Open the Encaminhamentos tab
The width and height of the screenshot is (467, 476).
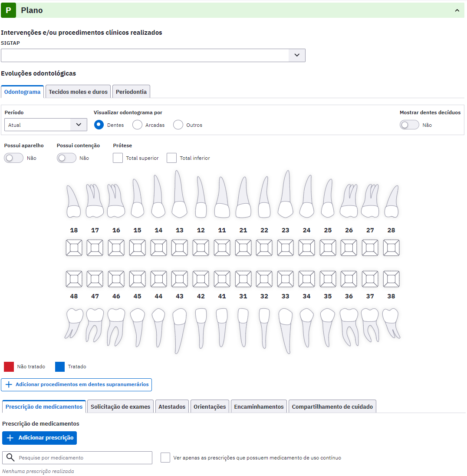click(259, 407)
